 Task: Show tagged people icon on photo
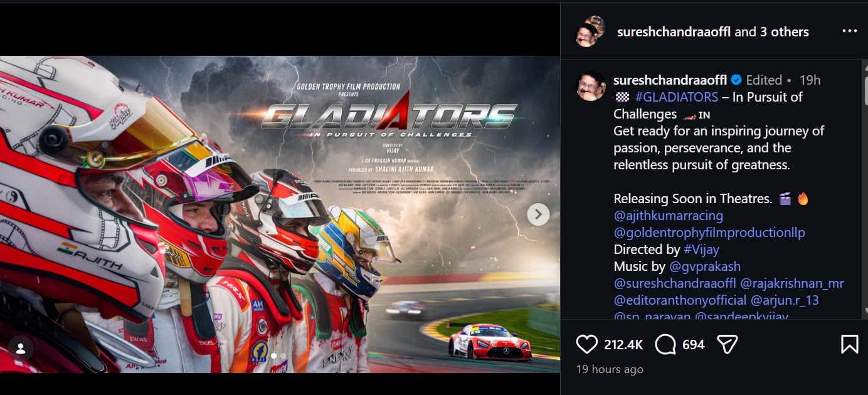pyautogui.click(x=21, y=348)
